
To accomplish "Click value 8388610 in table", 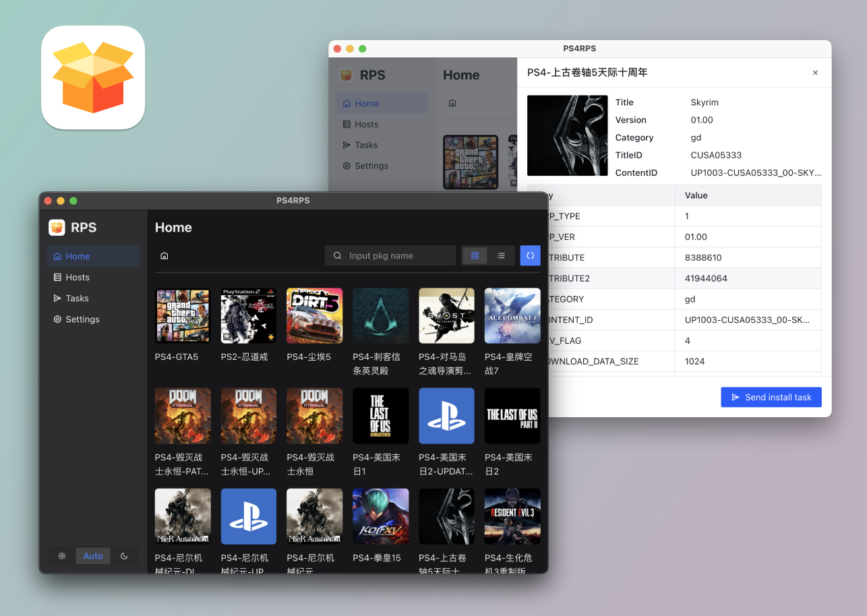I will coord(703,257).
